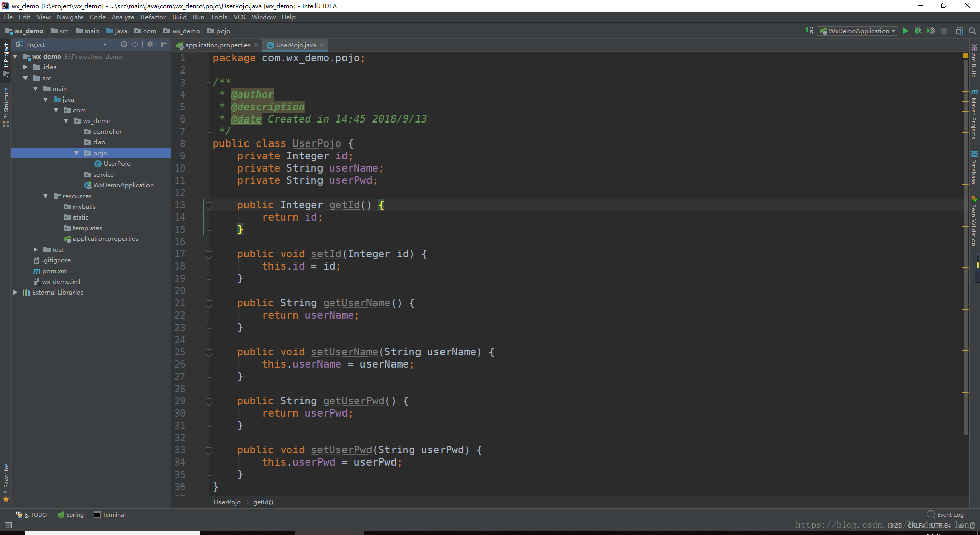Open the Database side panel

click(x=974, y=167)
